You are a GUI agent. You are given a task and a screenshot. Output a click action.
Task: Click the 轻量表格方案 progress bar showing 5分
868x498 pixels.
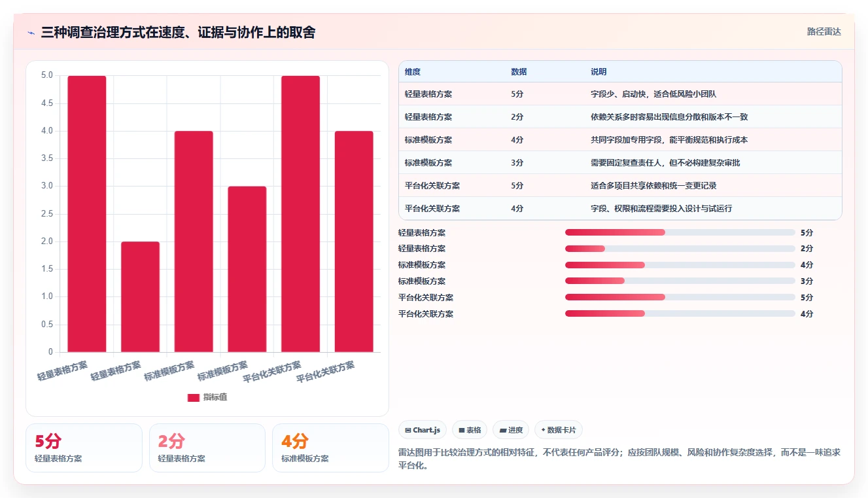[680, 232]
